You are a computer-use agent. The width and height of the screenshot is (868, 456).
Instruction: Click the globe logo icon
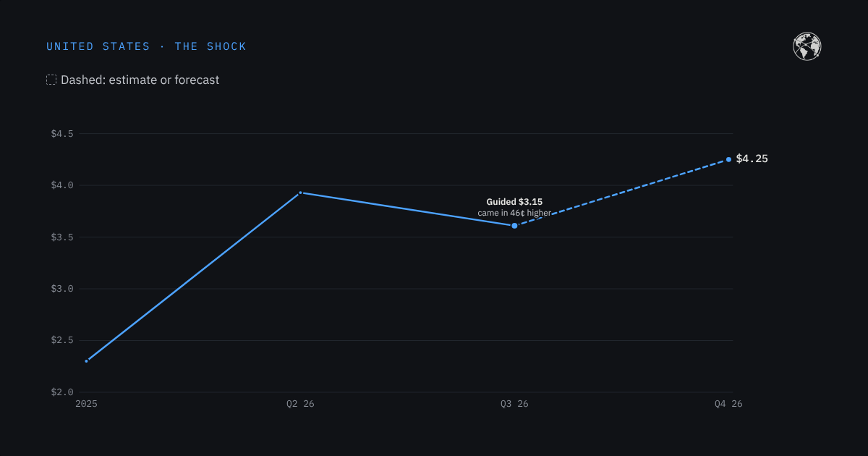coord(807,46)
